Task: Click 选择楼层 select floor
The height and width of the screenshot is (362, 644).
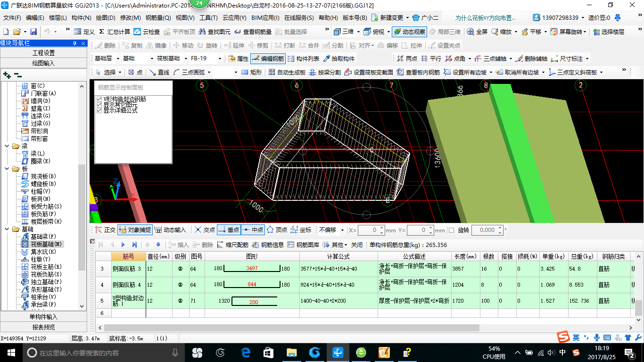Action: tap(608, 32)
